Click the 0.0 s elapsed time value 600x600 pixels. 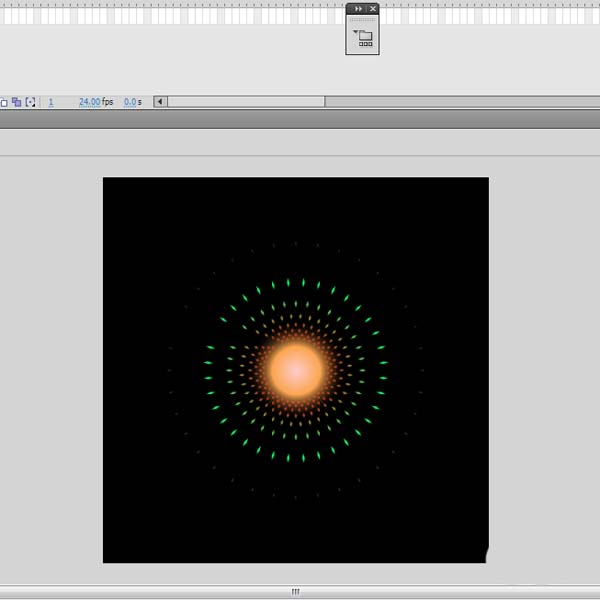[x=130, y=102]
